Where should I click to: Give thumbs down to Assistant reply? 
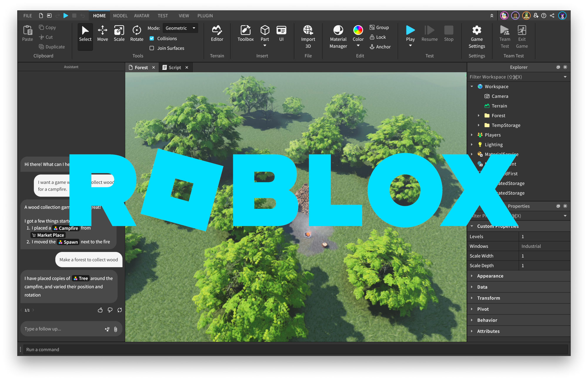tap(110, 310)
